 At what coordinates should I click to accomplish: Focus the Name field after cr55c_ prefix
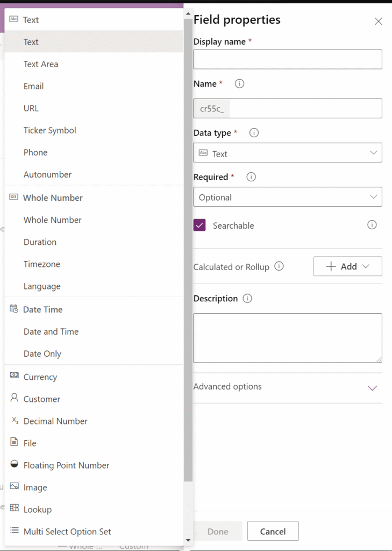coord(305,108)
